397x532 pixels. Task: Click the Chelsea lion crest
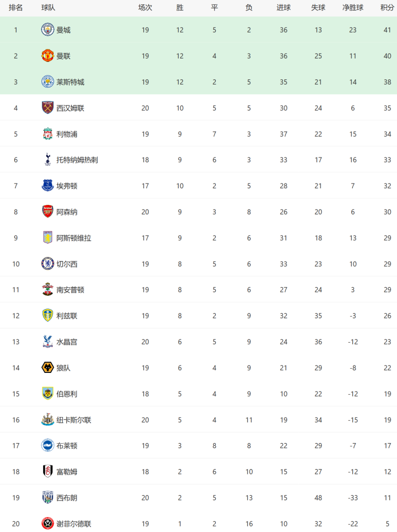pos(47,264)
